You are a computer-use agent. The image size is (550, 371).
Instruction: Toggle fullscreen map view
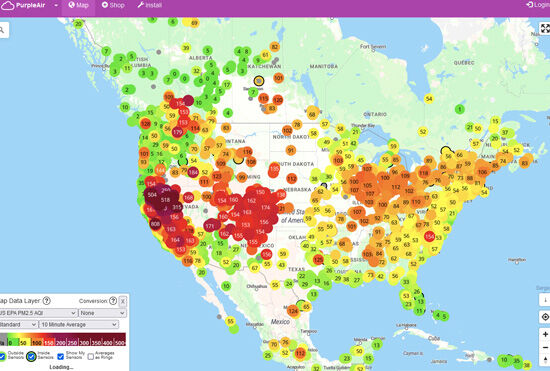pos(545,28)
